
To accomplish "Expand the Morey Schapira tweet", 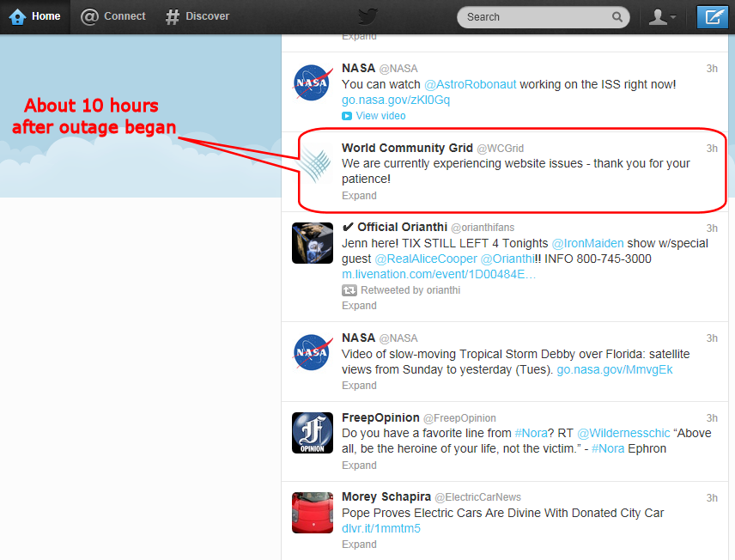I will [x=359, y=545].
